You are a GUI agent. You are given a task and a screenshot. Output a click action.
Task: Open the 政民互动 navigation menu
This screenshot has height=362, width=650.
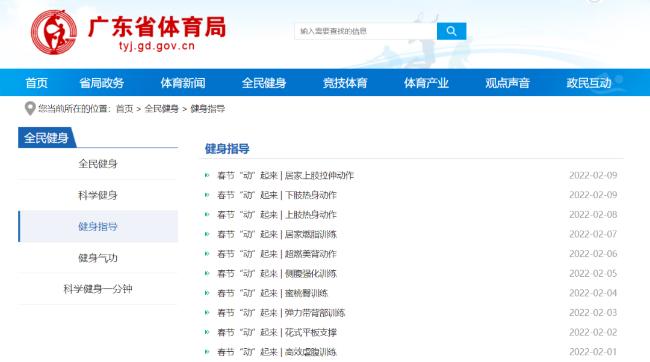589,83
